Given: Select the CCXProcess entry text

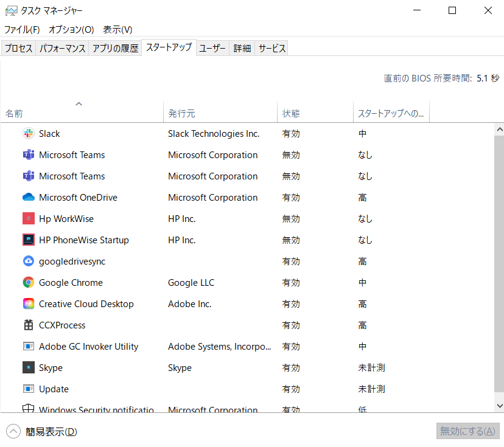Looking at the screenshot, I should point(62,325).
